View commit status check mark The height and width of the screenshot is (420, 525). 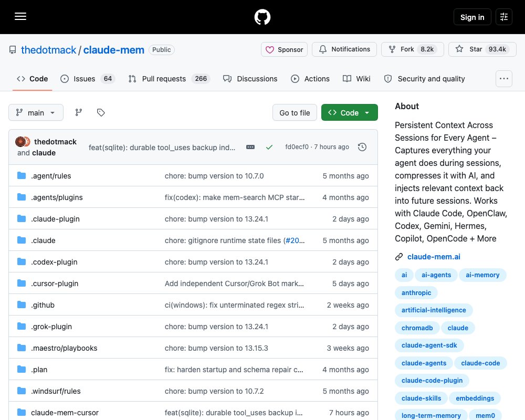pos(269,147)
